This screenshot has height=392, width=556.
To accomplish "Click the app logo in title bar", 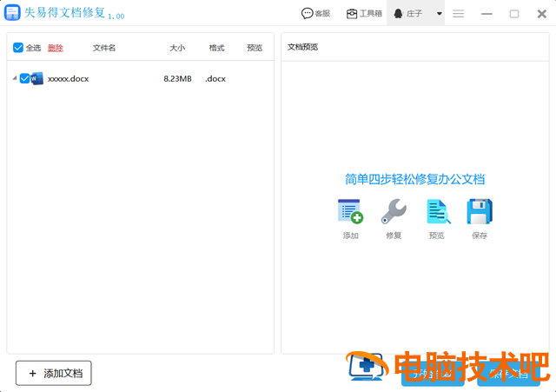I will (13, 14).
